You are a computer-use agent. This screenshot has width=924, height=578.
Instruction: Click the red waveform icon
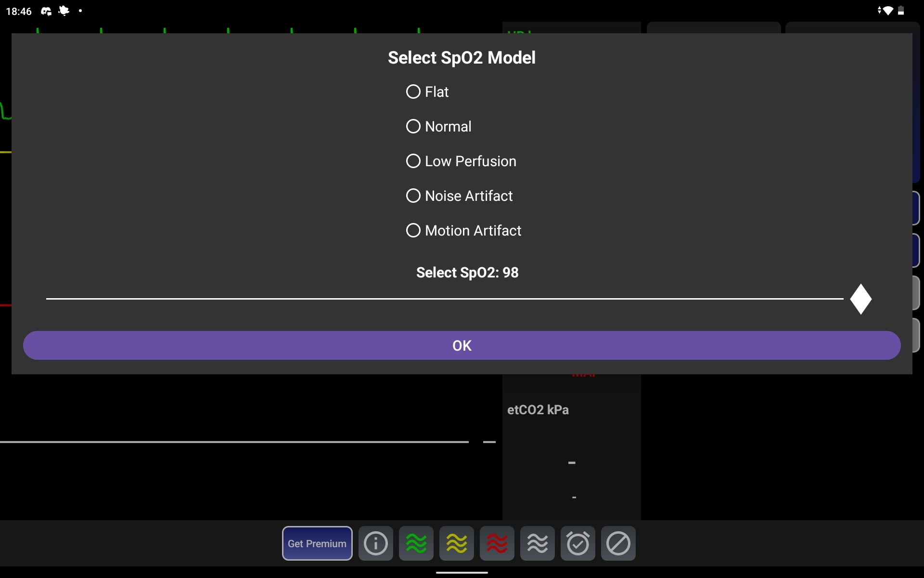pyautogui.click(x=497, y=543)
